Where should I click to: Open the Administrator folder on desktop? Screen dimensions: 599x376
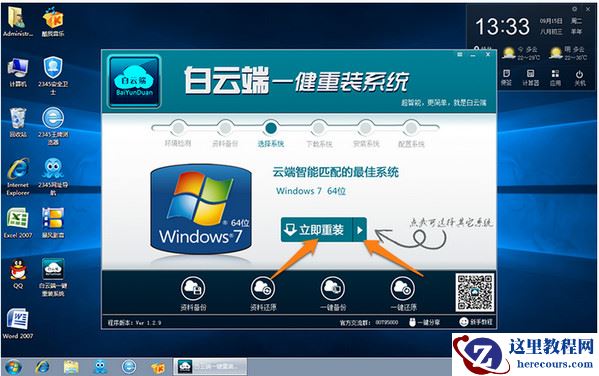coord(18,21)
